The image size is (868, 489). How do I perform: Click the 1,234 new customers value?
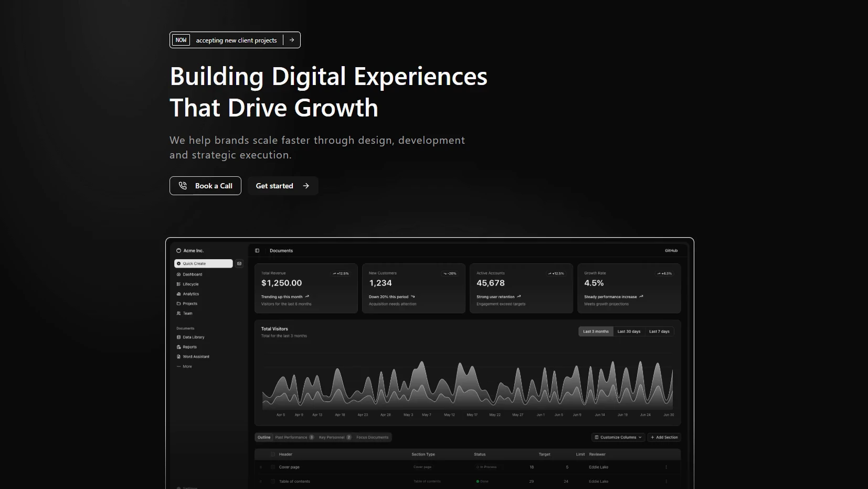coord(380,283)
